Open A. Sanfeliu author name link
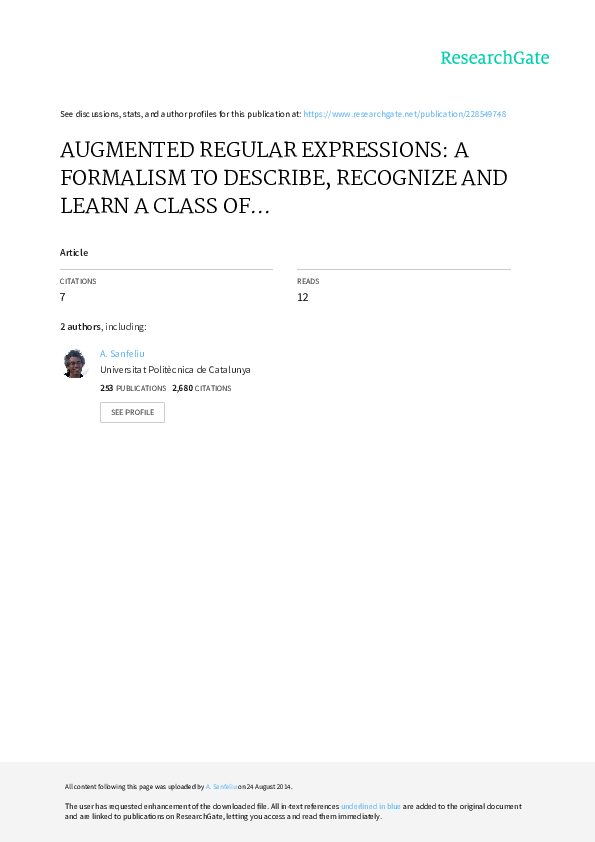The width and height of the screenshot is (595, 842). point(122,353)
